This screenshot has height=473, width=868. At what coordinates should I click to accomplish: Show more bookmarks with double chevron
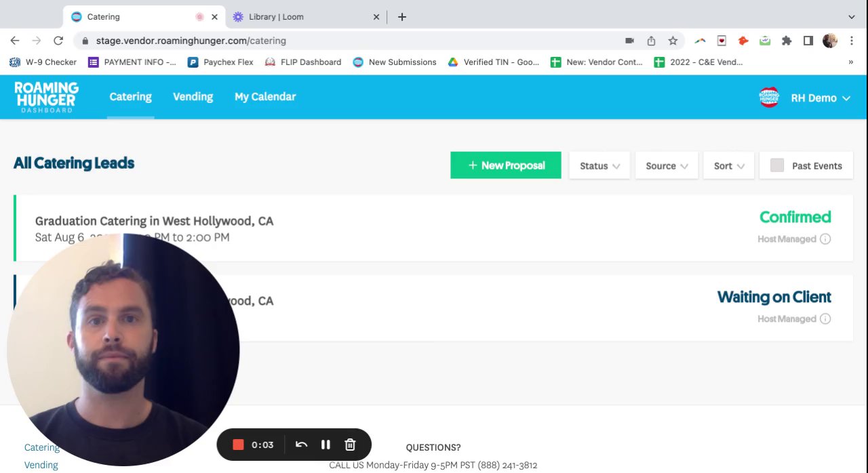coord(851,62)
